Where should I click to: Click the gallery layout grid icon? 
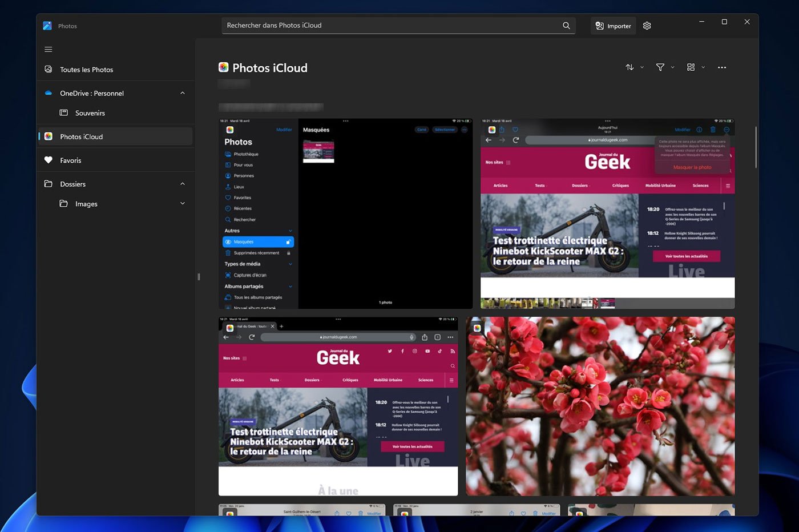[691, 67]
